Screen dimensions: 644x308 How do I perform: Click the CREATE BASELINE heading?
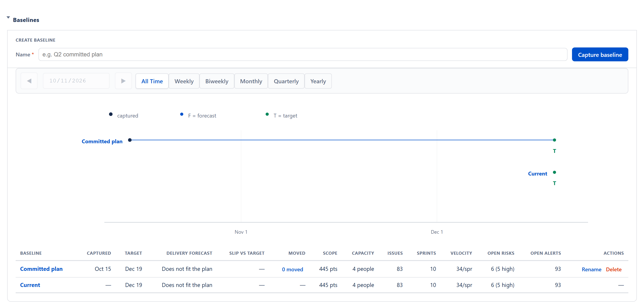(36, 40)
